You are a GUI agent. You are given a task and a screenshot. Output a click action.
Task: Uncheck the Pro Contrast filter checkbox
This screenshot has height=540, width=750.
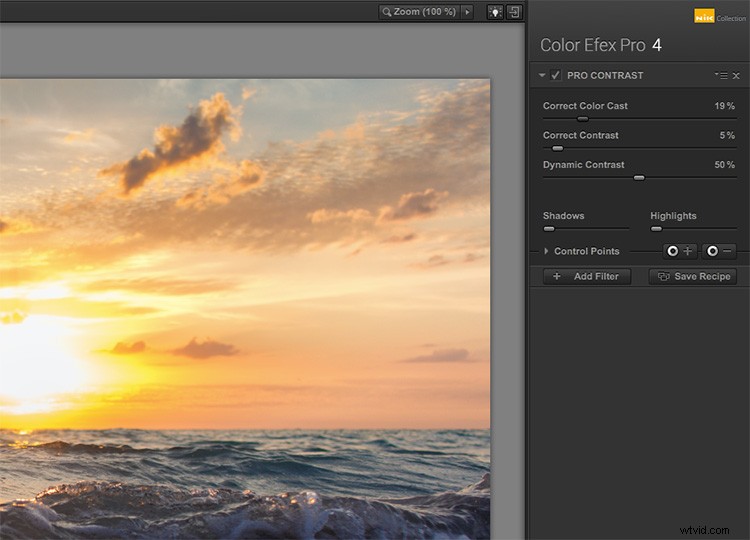tap(555, 75)
